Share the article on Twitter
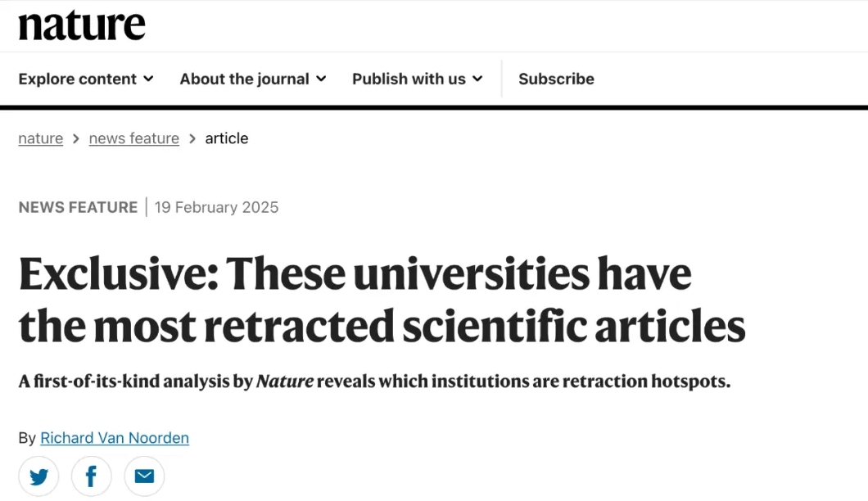This screenshot has width=868, height=501. point(38,476)
